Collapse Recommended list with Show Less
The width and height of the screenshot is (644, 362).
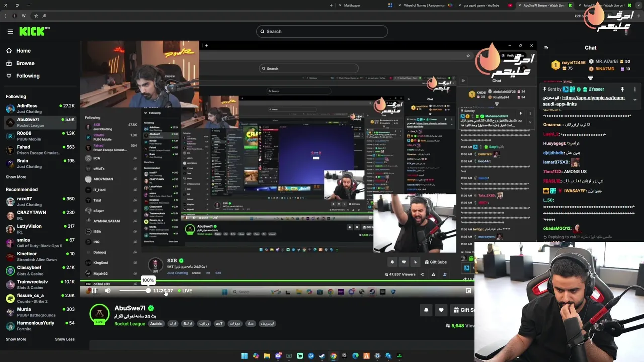tap(65, 339)
